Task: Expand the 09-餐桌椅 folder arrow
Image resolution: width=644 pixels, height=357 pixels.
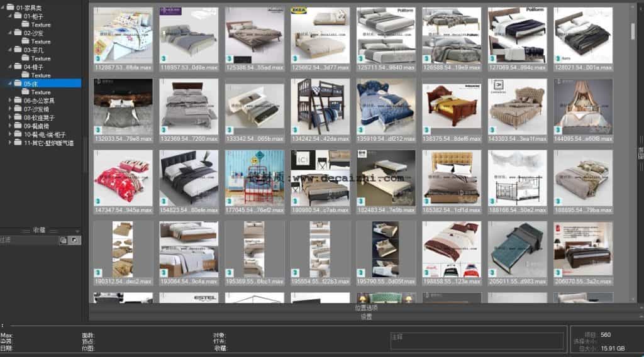Action: [10, 126]
